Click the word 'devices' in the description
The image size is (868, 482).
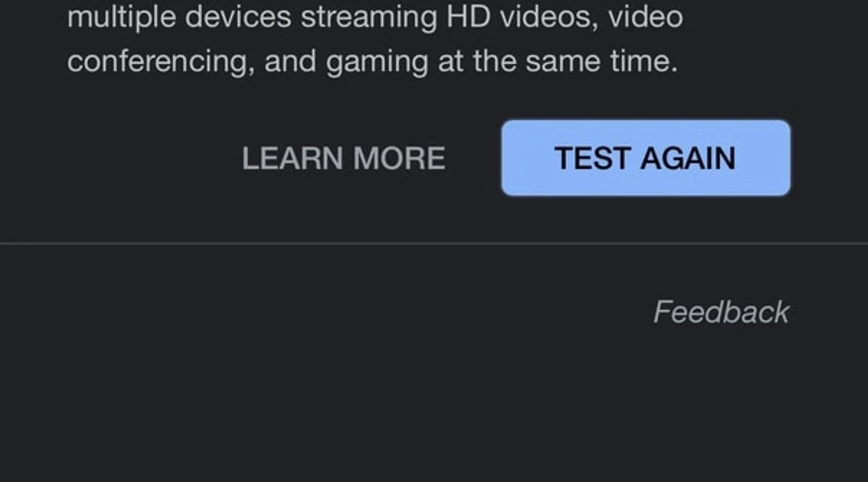pos(238,16)
